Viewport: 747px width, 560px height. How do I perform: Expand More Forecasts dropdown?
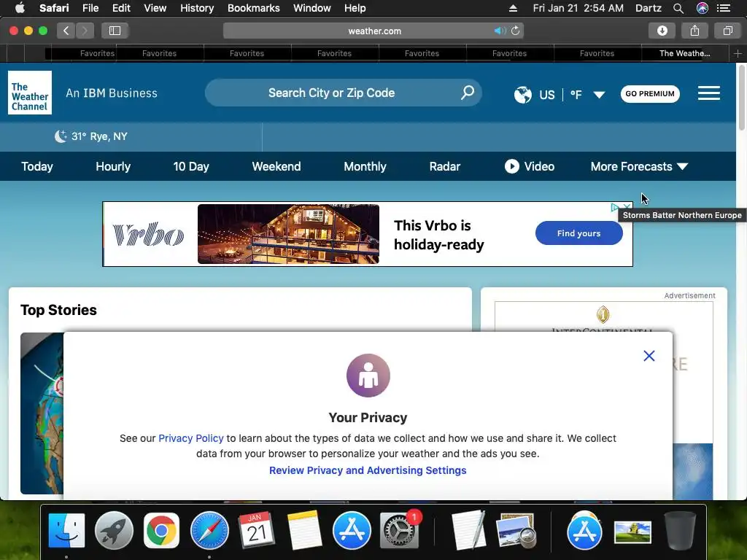(x=639, y=166)
